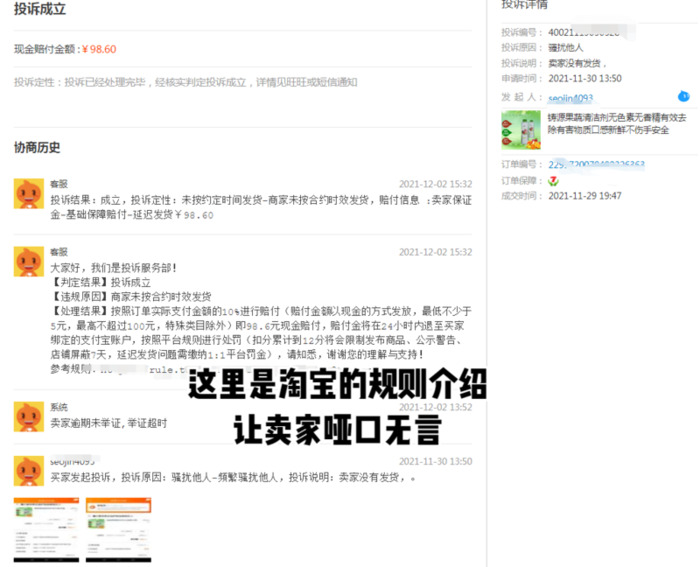Open the initiator username link seojin4093
700x567 pixels.
pos(570,98)
